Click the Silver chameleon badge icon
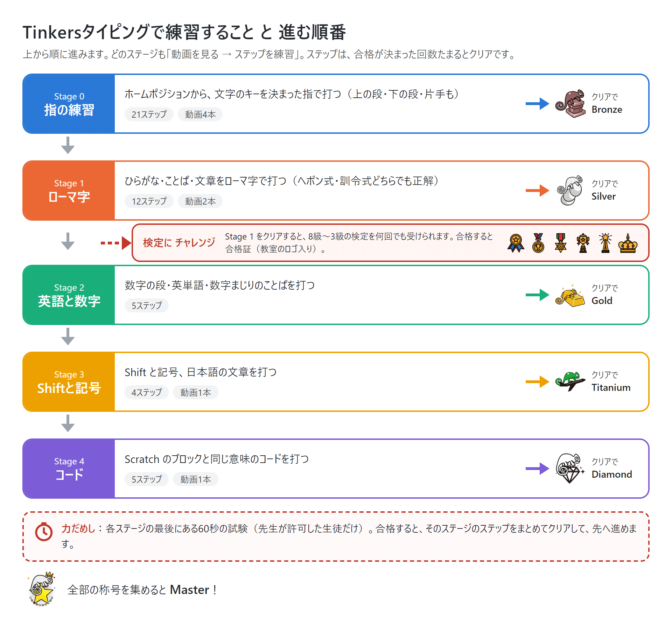The width and height of the screenshot is (672, 629). coord(570,191)
